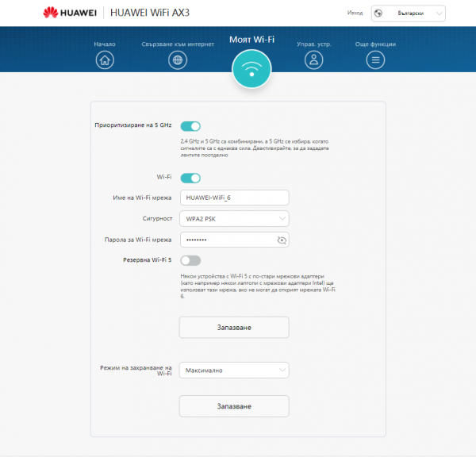The image size is (476, 457).
Task: Click the globe icon in language selector
Action: [x=378, y=13]
